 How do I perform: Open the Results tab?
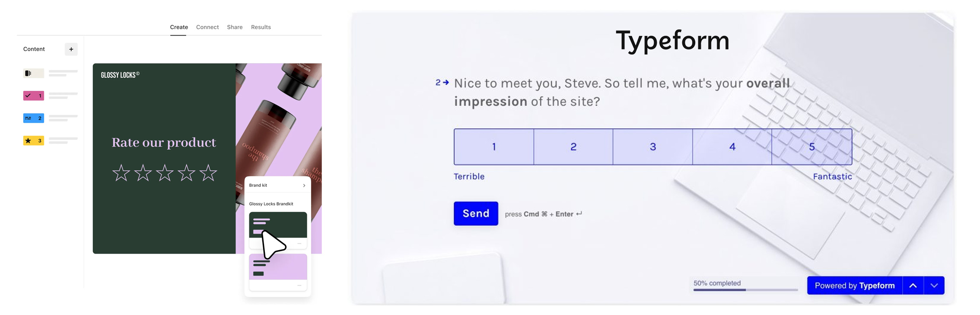(261, 27)
